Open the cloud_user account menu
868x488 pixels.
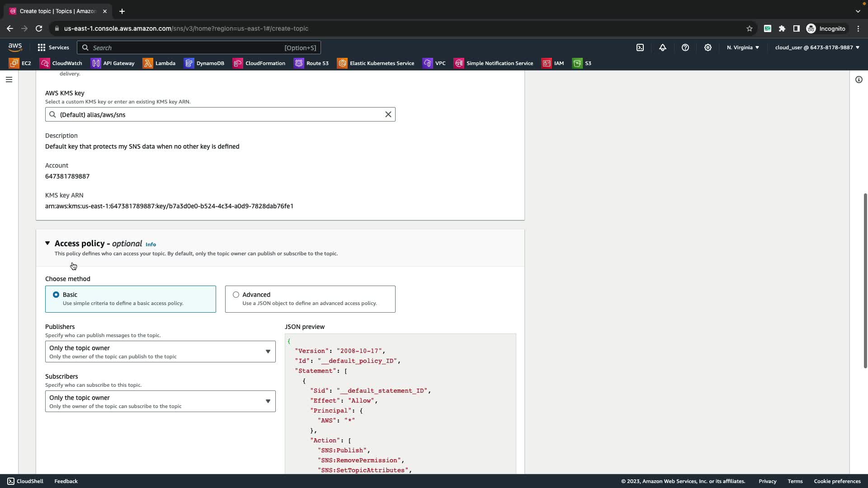point(817,47)
